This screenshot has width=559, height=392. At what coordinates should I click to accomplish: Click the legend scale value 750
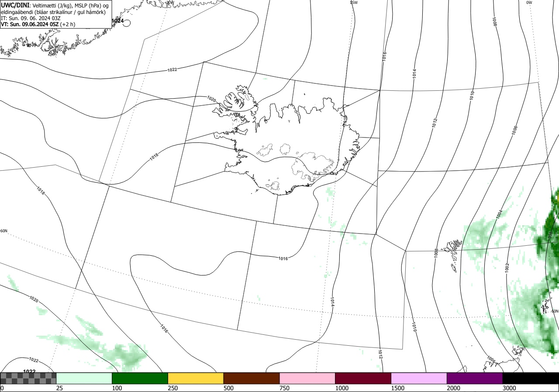(x=284, y=388)
